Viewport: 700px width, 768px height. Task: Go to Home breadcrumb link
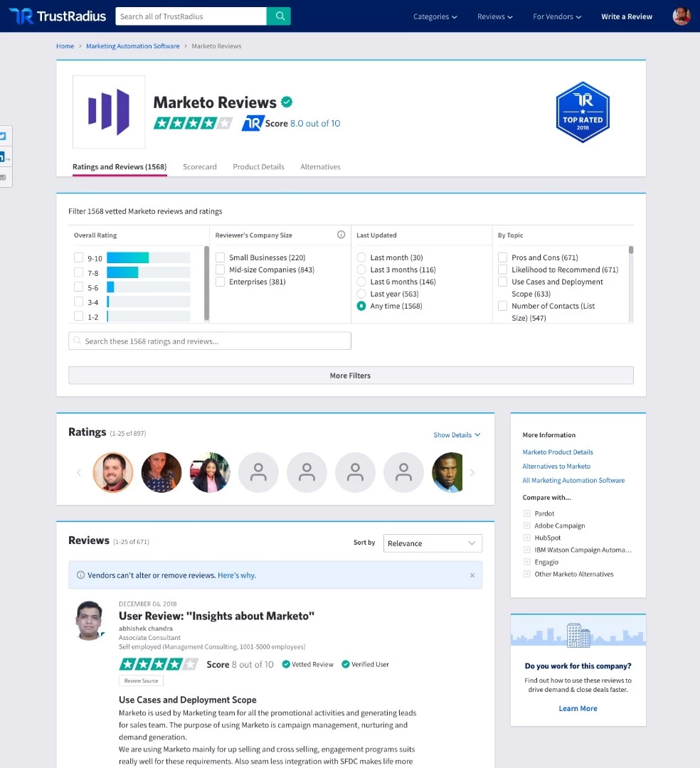[x=65, y=46]
